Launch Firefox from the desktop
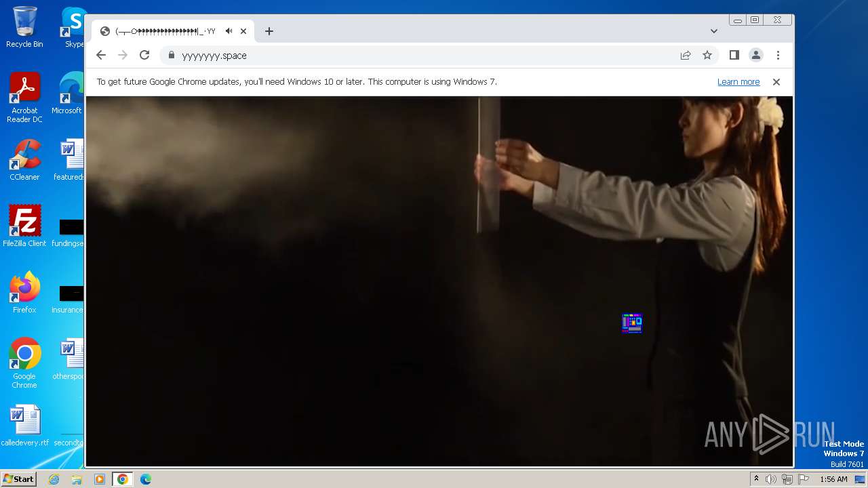This screenshot has height=488, width=868. pyautogui.click(x=24, y=293)
